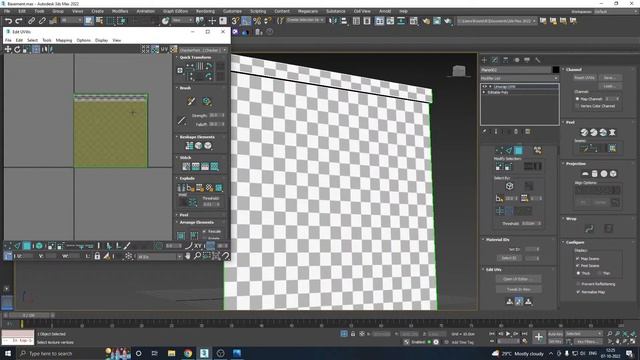Select Vertex Color Channel radio button
Image resolution: width=640 pixels, height=360 pixels.
point(578,106)
